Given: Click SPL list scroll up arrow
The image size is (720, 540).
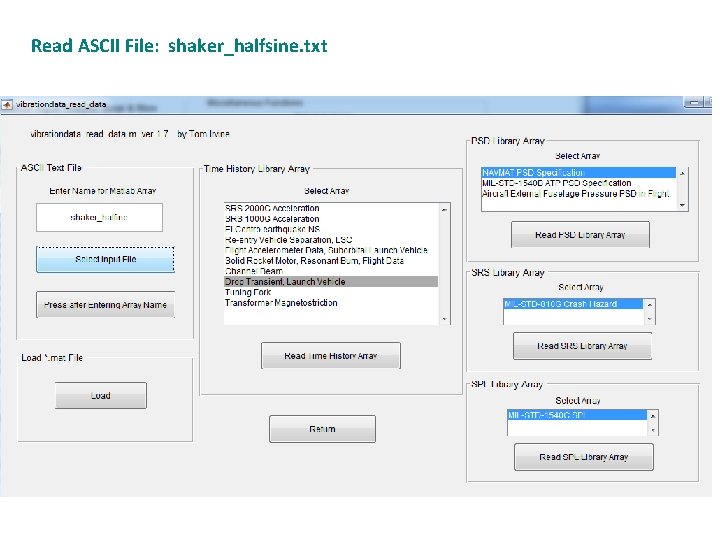Looking at the screenshot, I should (652, 416).
